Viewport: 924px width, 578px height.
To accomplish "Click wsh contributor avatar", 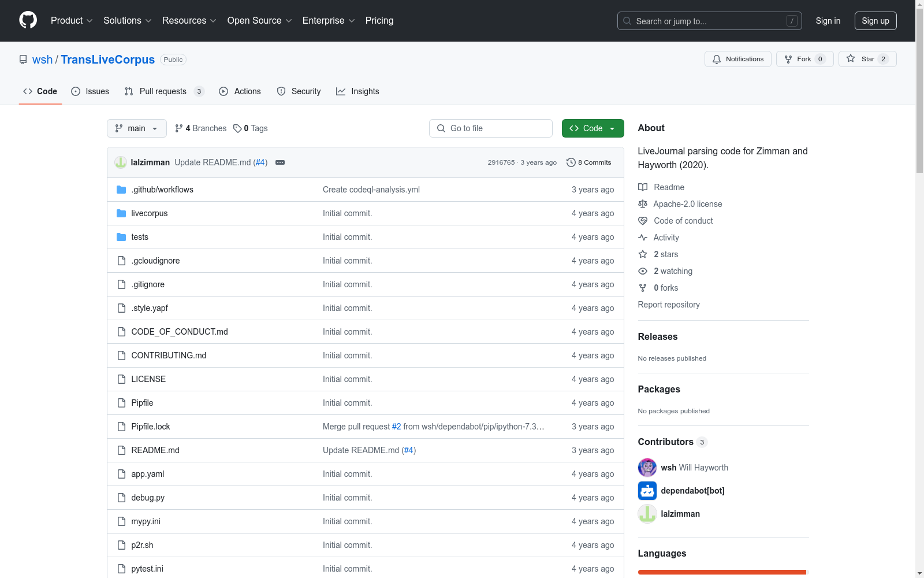I will [x=647, y=468].
